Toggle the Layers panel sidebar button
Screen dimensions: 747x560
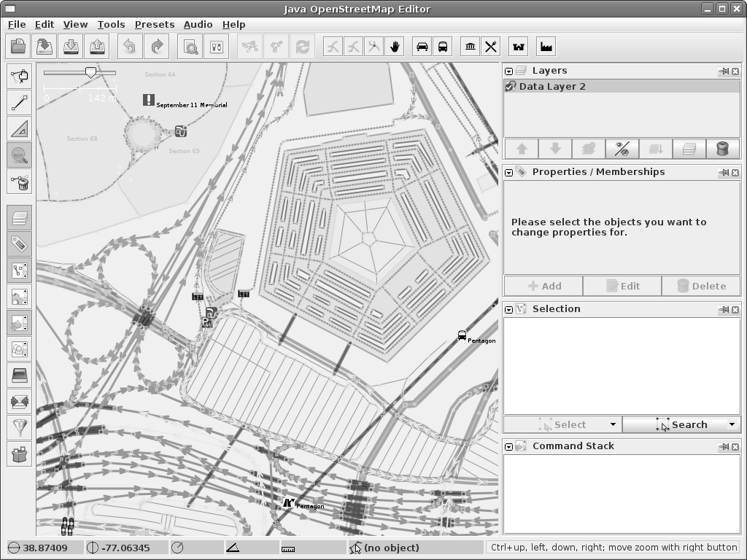point(20,218)
